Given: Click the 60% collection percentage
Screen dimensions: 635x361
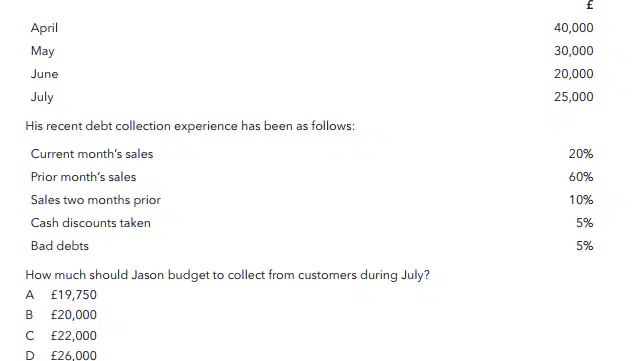Looking at the screenshot, I should click(581, 177).
